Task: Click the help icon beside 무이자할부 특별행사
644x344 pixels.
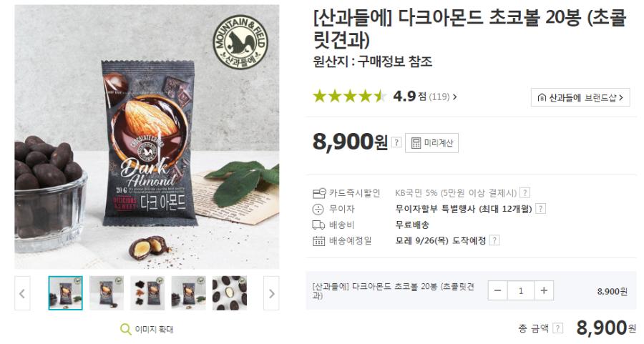Action: coord(541,209)
